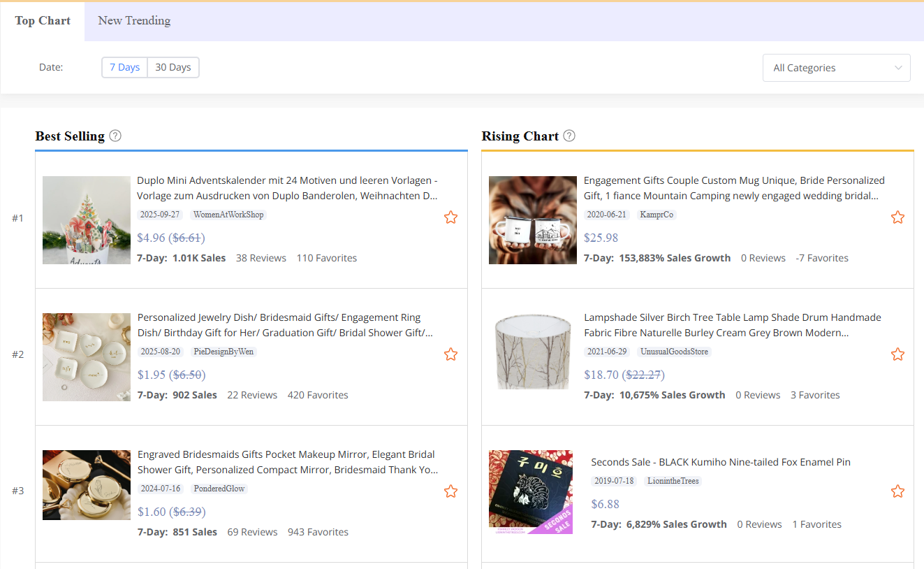Image resolution: width=924 pixels, height=569 pixels.
Task: Toggle favorite on the Lampshade listing
Action: click(x=897, y=354)
